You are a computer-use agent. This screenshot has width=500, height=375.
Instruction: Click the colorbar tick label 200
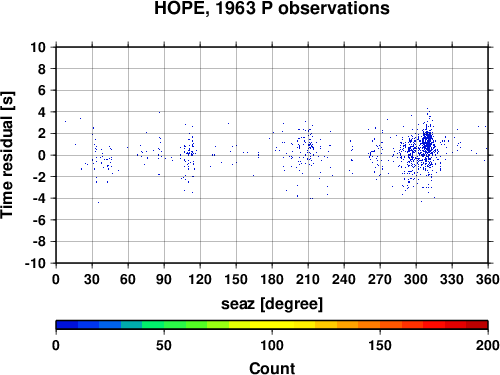click(488, 345)
